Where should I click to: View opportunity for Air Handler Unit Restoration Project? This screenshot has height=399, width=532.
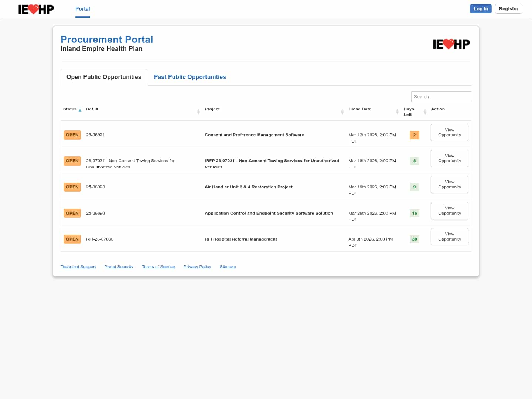449,185
